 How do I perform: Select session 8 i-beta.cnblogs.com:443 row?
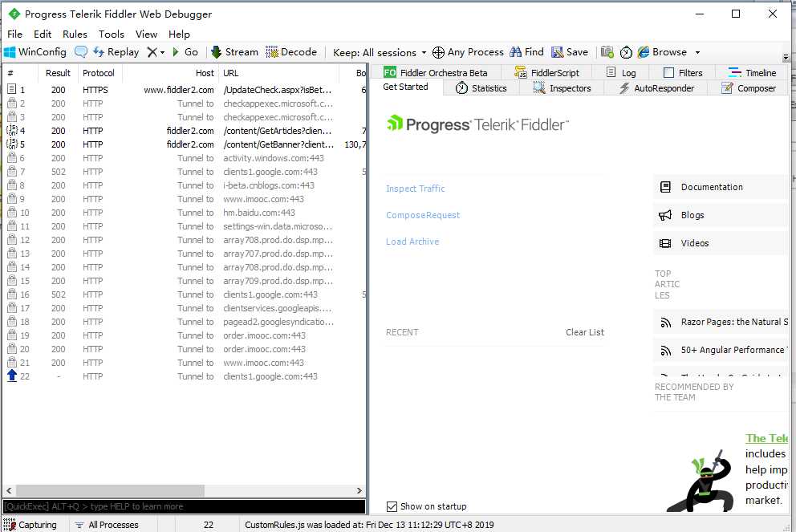pos(184,185)
